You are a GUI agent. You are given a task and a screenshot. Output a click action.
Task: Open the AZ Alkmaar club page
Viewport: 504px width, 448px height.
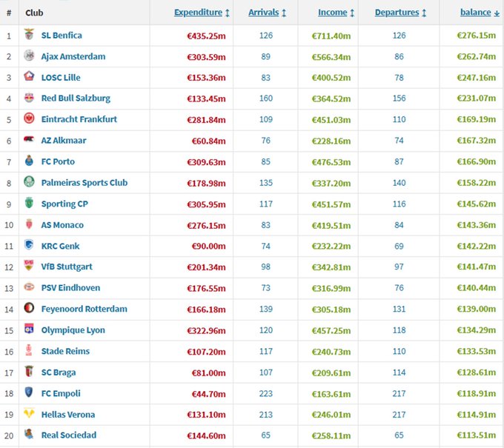(x=63, y=141)
